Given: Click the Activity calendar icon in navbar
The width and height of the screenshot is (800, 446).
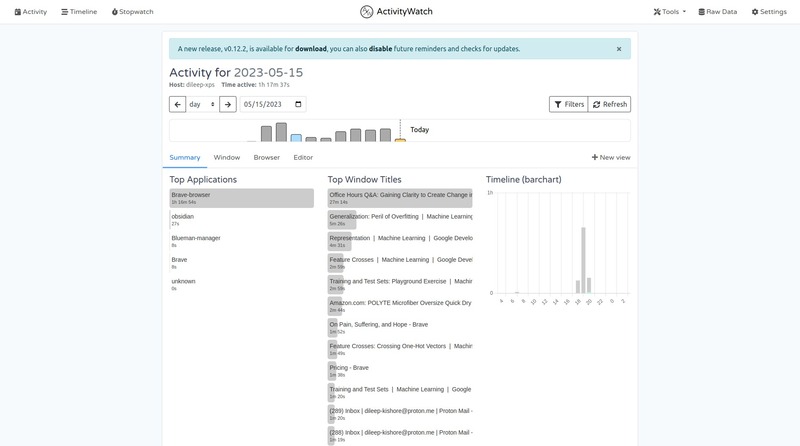Looking at the screenshot, I should click(17, 12).
